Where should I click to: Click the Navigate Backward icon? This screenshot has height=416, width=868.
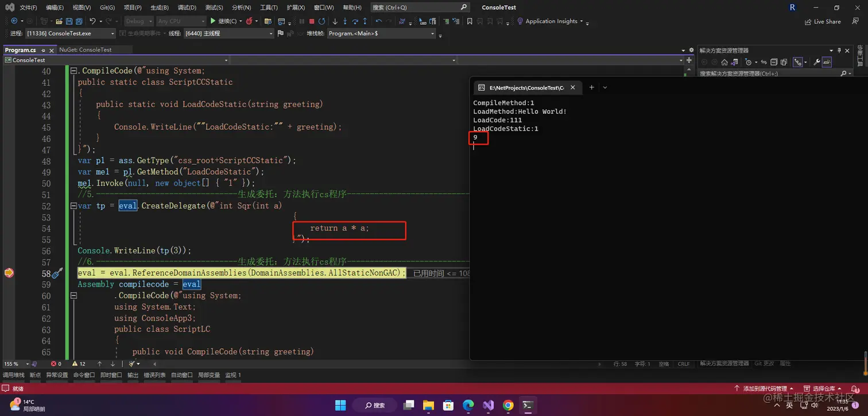point(14,21)
